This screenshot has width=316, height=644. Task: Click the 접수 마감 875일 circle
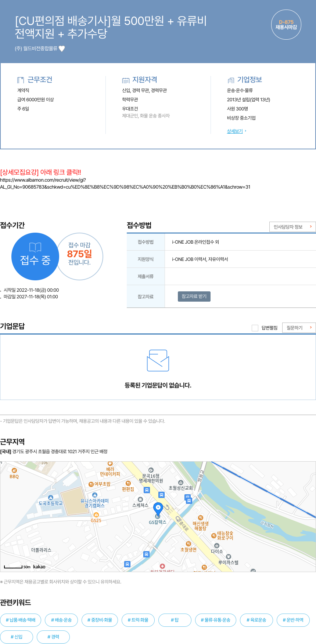pyautogui.click(x=79, y=256)
